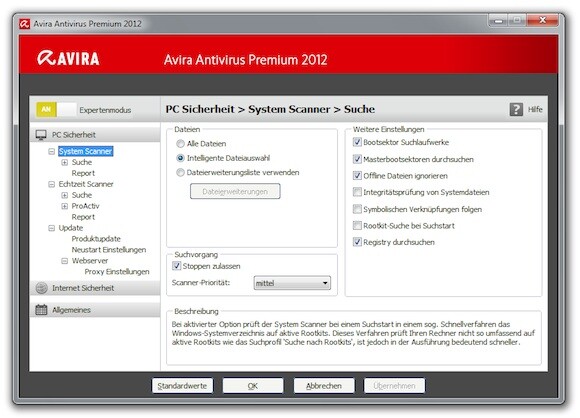The image size is (580, 418).
Task: Select System Scanner in the tree
Action: 85,151
